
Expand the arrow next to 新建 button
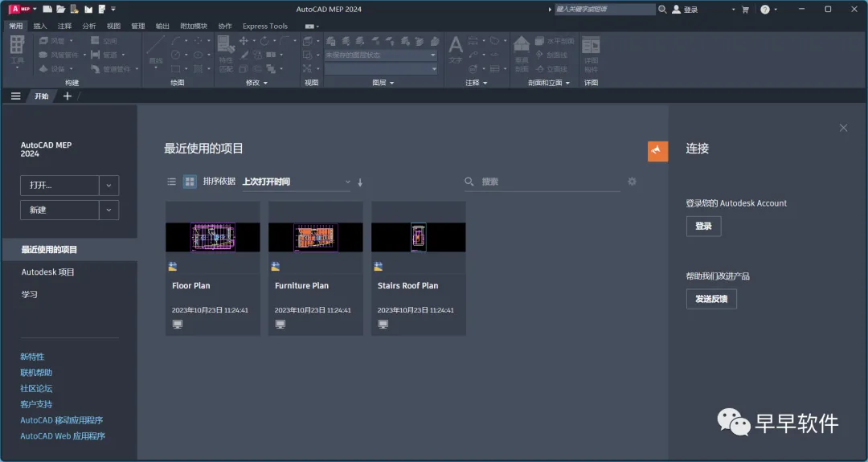click(x=109, y=211)
